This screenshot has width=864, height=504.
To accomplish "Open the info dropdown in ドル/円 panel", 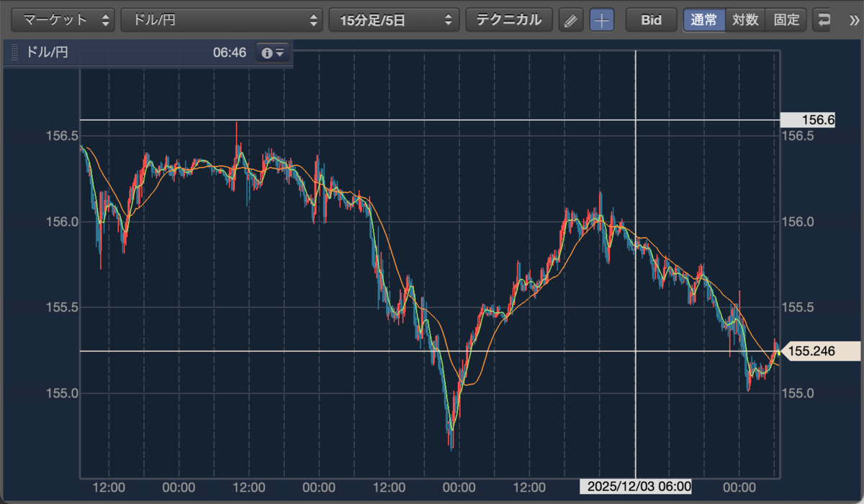I will [x=274, y=53].
